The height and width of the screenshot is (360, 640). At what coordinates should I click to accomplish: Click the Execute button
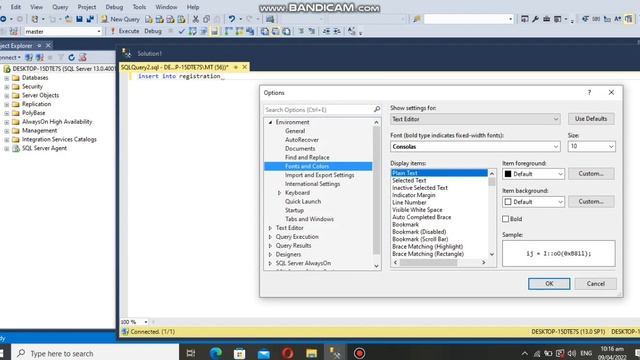[x=125, y=31]
